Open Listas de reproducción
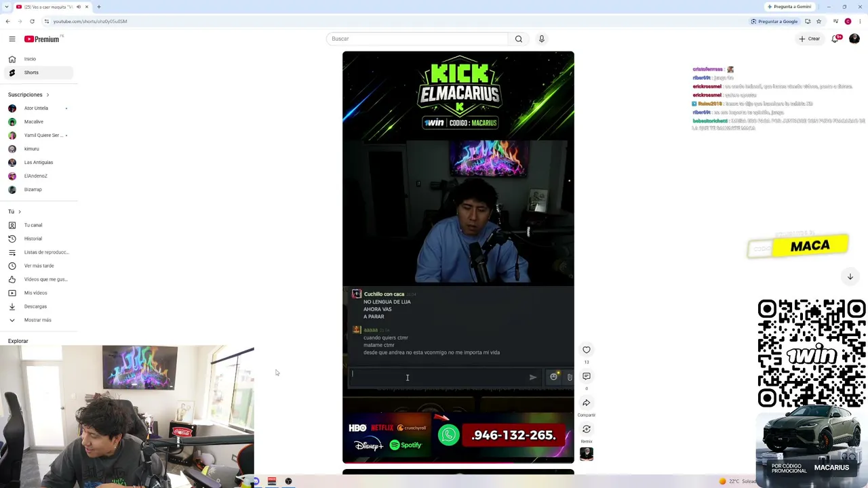Image resolution: width=868 pixels, height=488 pixels. 38,252
